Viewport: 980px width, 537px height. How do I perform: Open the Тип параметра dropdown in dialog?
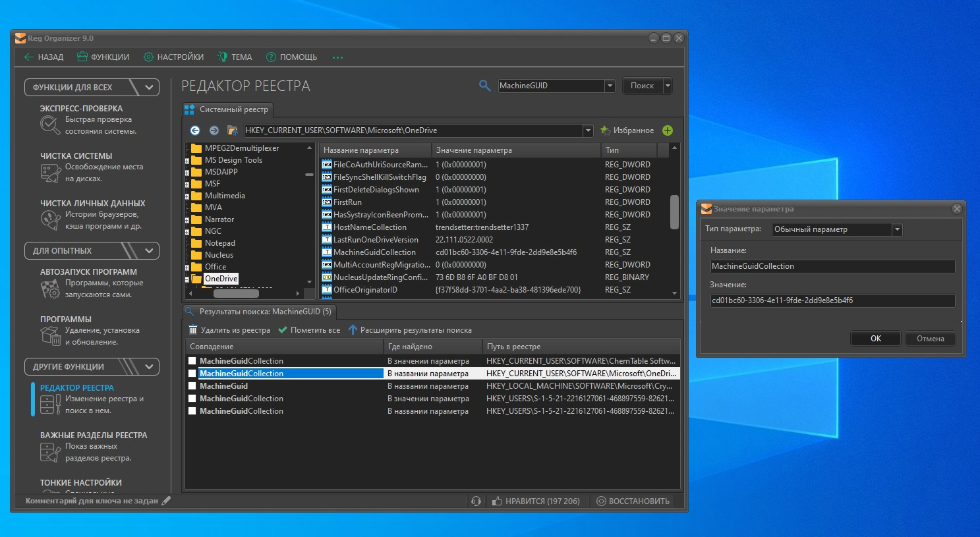click(897, 229)
